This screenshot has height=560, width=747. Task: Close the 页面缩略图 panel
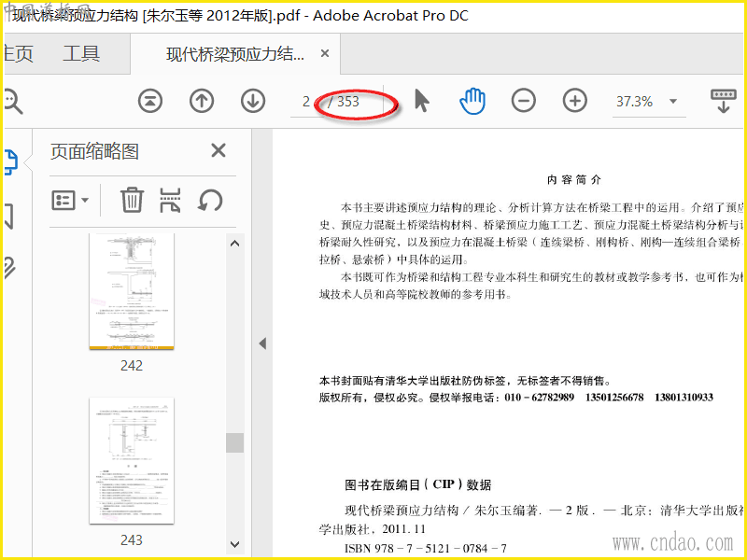tap(218, 150)
